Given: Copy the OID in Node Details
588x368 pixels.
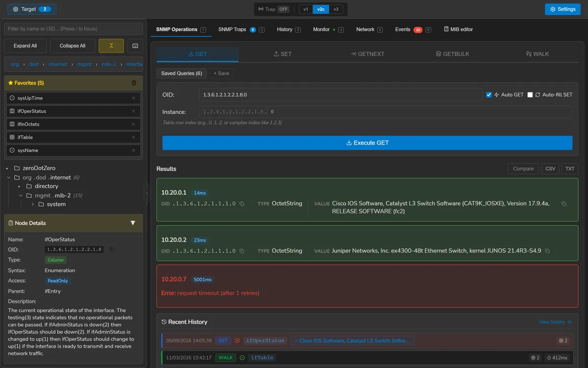Looking at the screenshot, I should pyautogui.click(x=112, y=249).
